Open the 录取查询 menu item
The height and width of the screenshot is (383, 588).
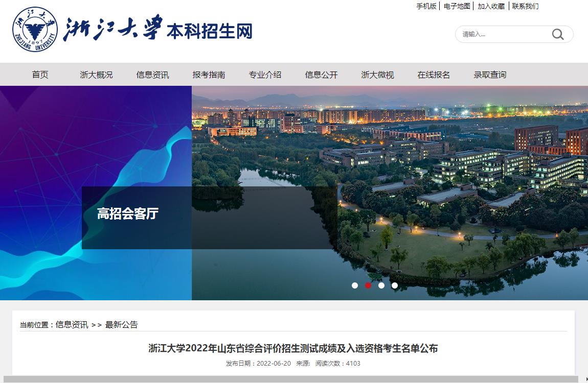(x=490, y=75)
